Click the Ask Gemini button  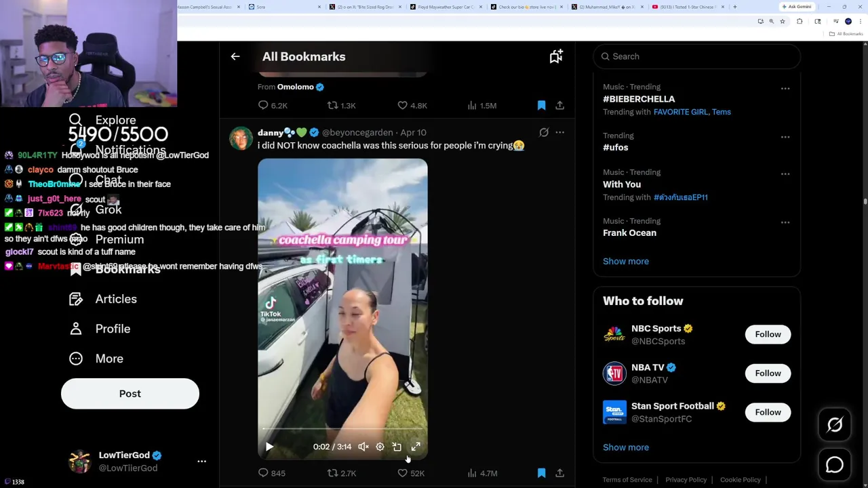pyautogui.click(x=797, y=7)
